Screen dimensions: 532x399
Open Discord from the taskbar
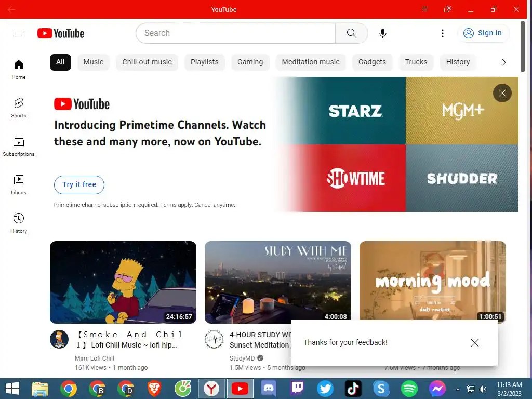269,389
